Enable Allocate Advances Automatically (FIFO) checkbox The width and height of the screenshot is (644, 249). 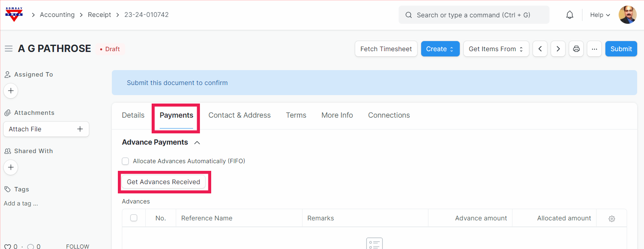click(126, 161)
